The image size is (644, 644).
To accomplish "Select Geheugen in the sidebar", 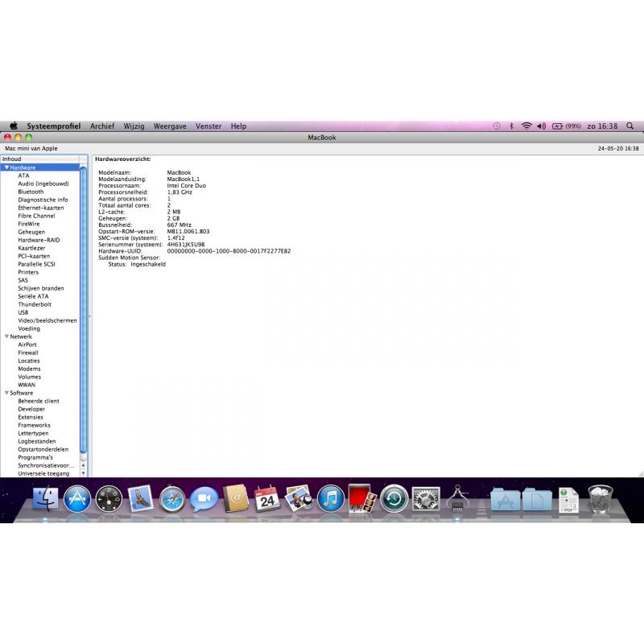I will 31,232.
